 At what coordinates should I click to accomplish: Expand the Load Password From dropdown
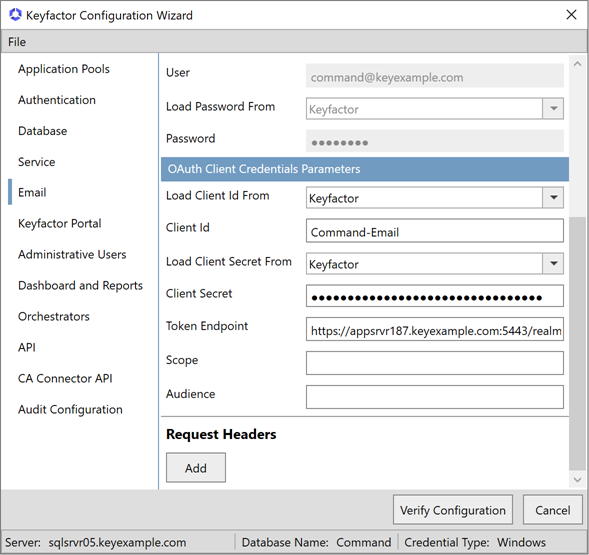click(x=553, y=109)
